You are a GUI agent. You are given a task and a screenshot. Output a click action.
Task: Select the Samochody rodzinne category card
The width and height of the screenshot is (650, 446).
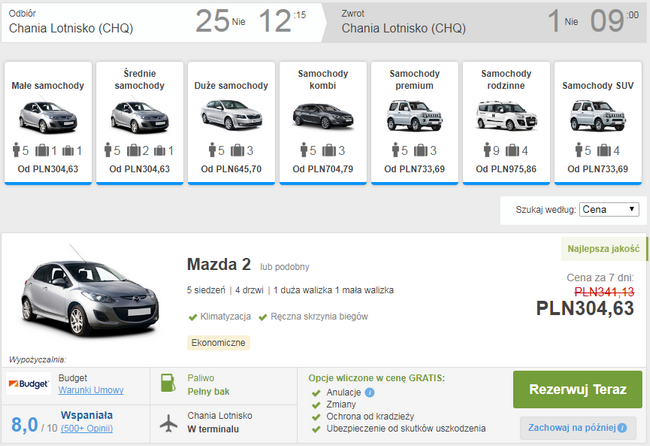tap(506, 123)
